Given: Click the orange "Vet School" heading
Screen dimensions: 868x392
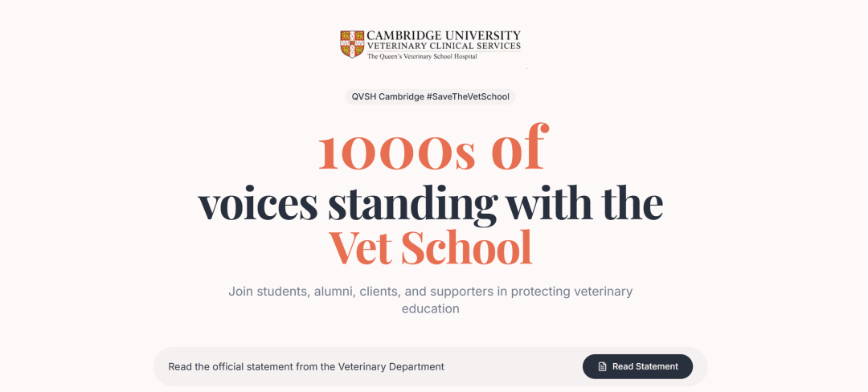Looking at the screenshot, I should click(430, 247).
